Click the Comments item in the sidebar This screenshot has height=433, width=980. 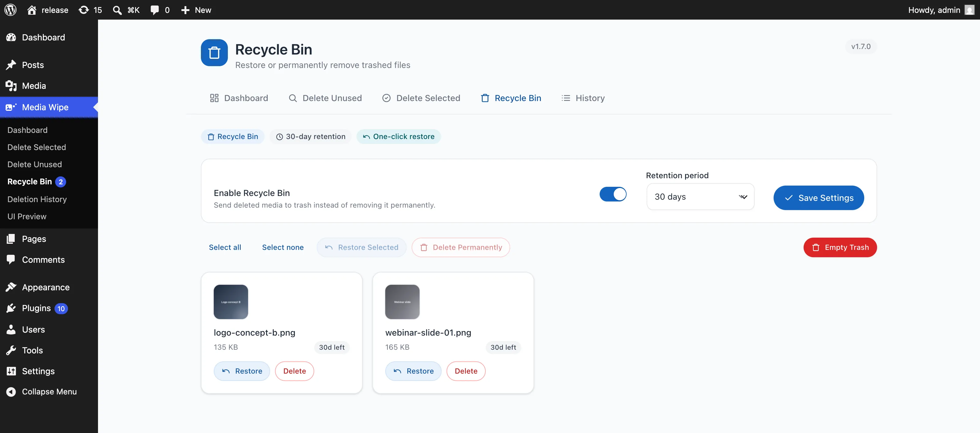(x=49, y=259)
